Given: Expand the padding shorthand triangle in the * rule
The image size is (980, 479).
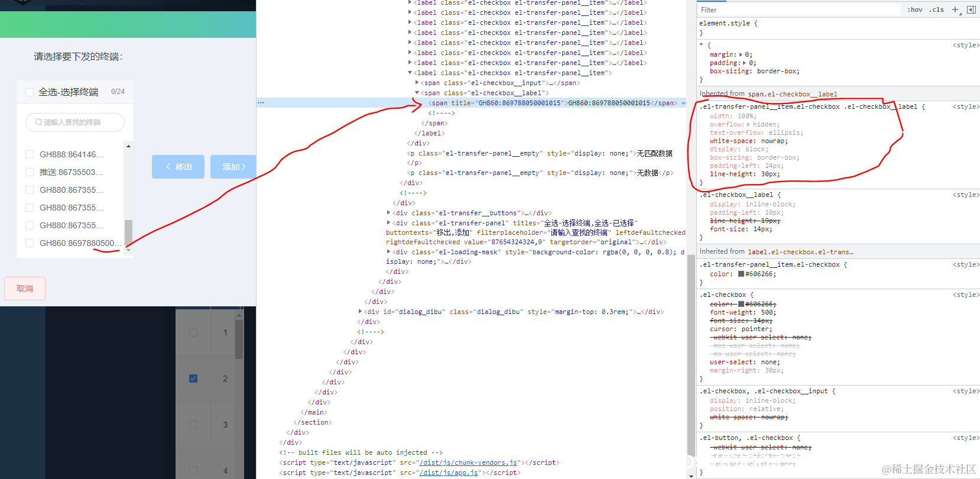Looking at the screenshot, I should [745, 63].
